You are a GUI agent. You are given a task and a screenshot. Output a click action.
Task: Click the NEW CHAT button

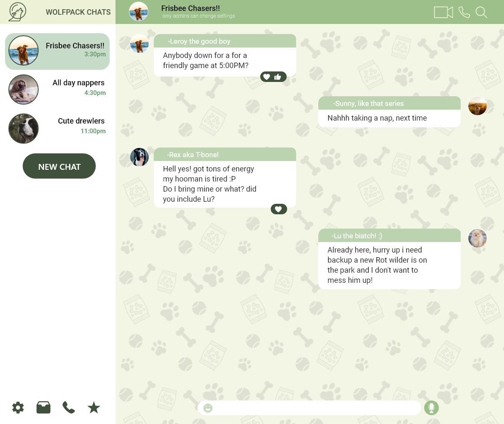pyautogui.click(x=59, y=166)
